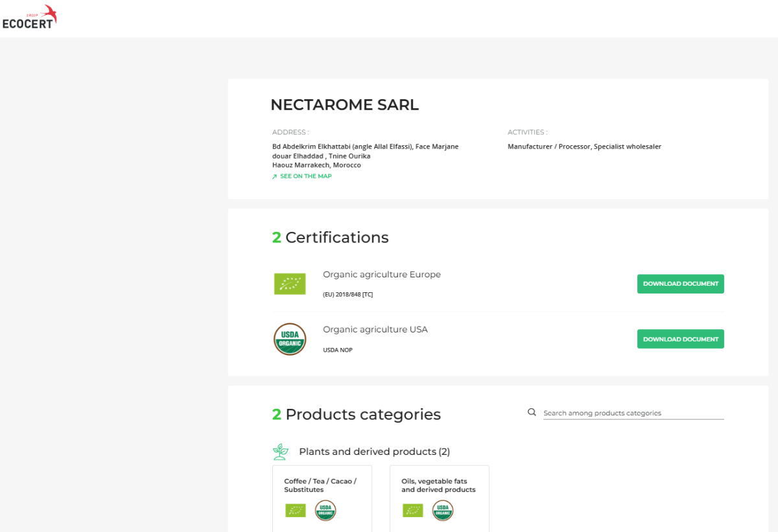Click the USDA Organic seal under Certifications
The image size is (778, 532).
click(289, 339)
